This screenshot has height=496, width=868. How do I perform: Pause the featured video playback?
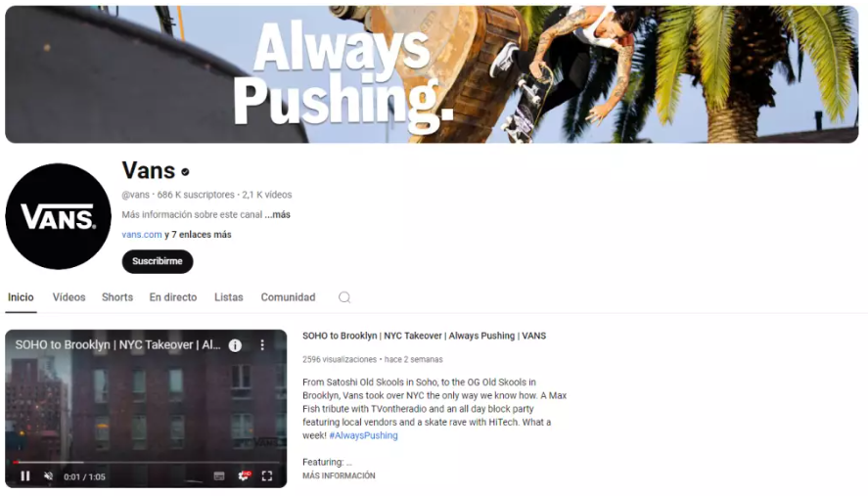25,476
